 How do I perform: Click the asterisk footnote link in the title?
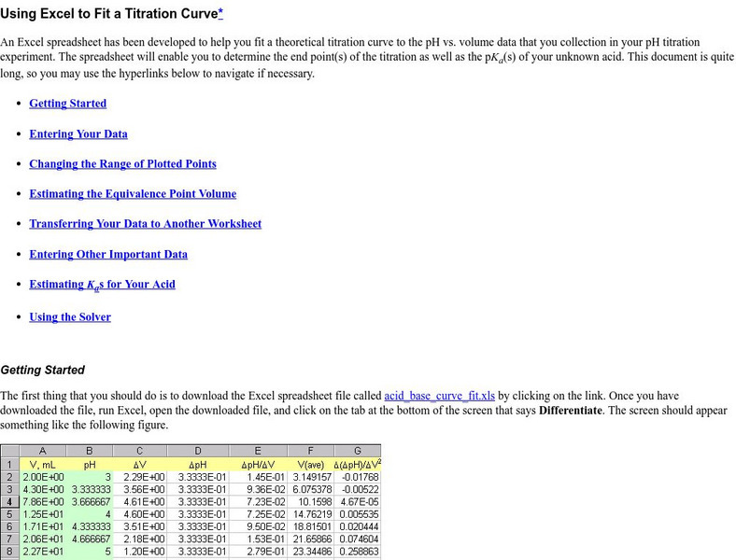point(220,14)
